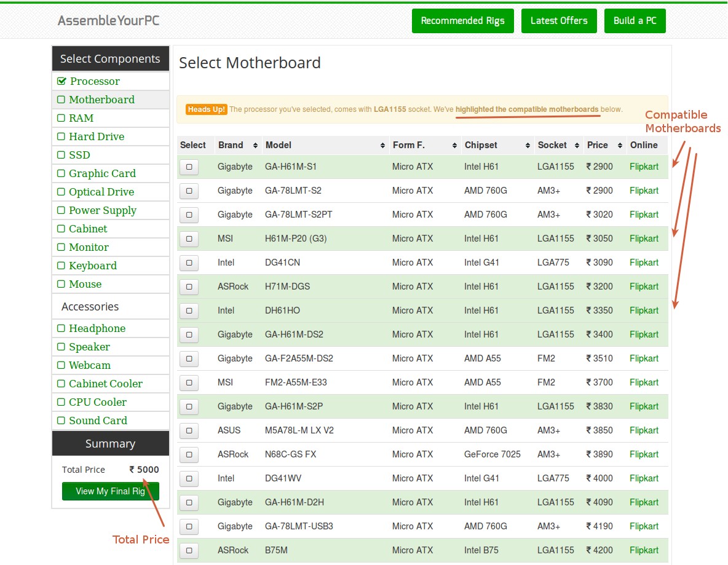Select the MSI H61M-P20 (G3) row checkbox

click(189, 239)
